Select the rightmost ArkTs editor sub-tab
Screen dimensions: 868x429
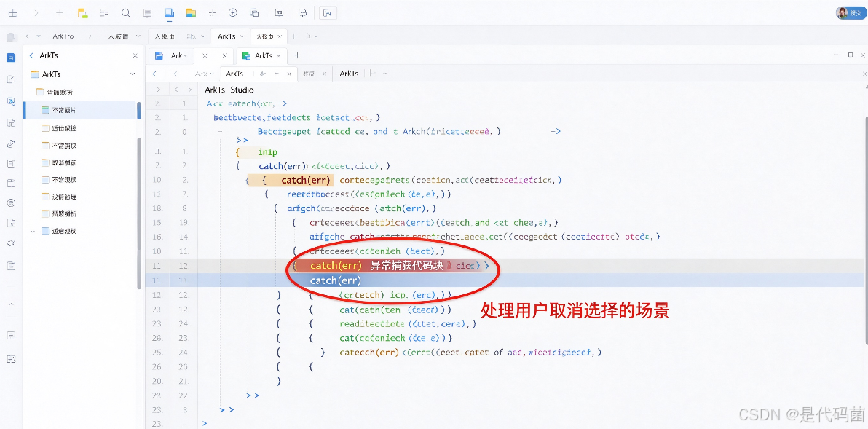349,73
